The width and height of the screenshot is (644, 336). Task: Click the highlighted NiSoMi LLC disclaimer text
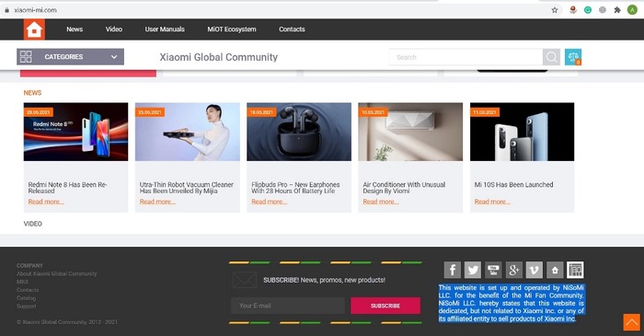(x=512, y=303)
